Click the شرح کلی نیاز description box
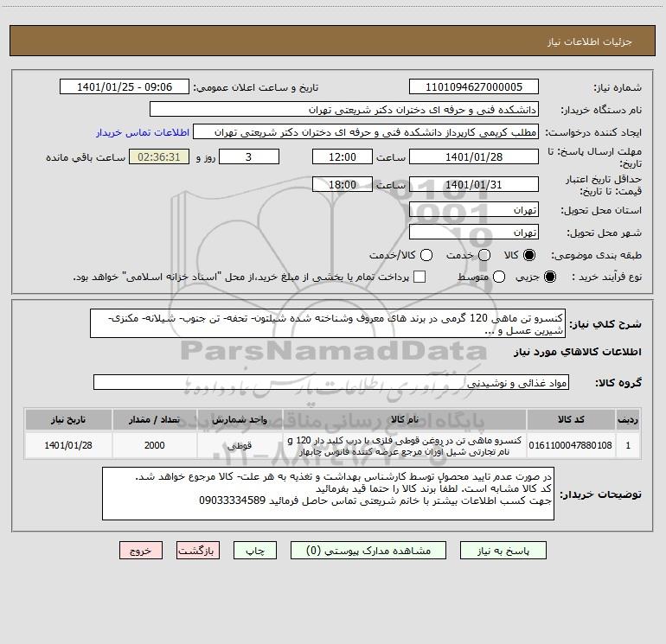The height and width of the screenshot is (644, 666). coord(328,324)
